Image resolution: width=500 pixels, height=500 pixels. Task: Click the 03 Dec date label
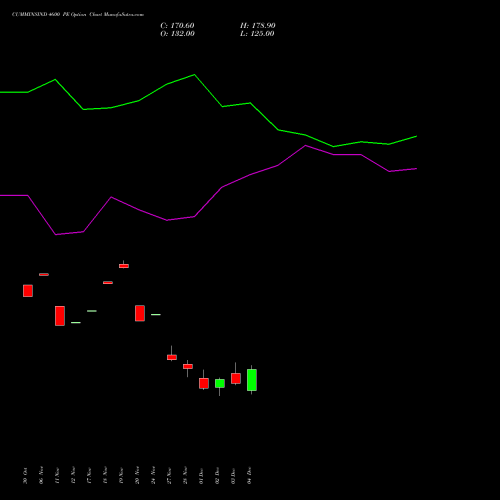point(233,475)
